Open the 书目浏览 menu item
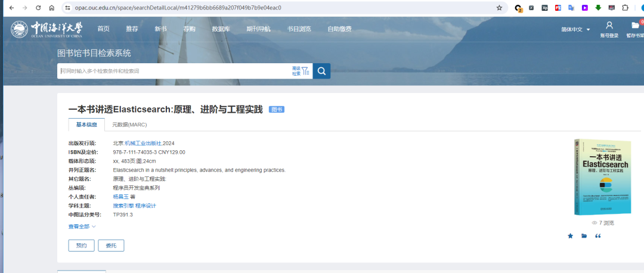This screenshot has height=273, width=644. point(299,29)
